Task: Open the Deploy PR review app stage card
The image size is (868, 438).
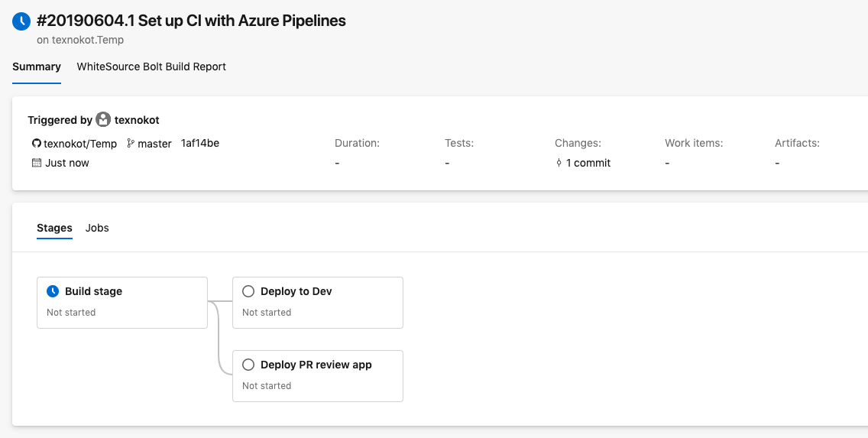Action: [318, 376]
